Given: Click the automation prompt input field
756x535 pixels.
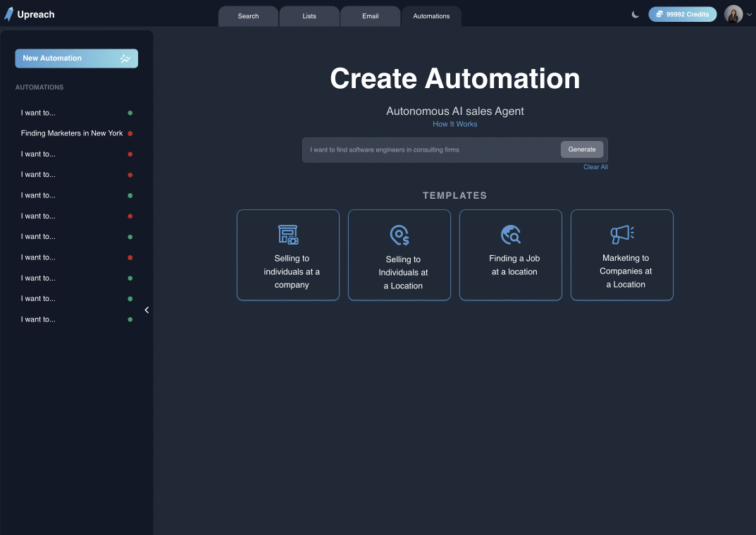Looking at the screenshot, I should (430, 149).
